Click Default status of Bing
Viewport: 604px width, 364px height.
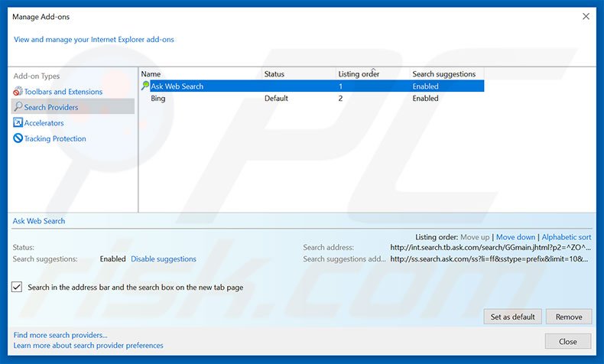[276, 98]
